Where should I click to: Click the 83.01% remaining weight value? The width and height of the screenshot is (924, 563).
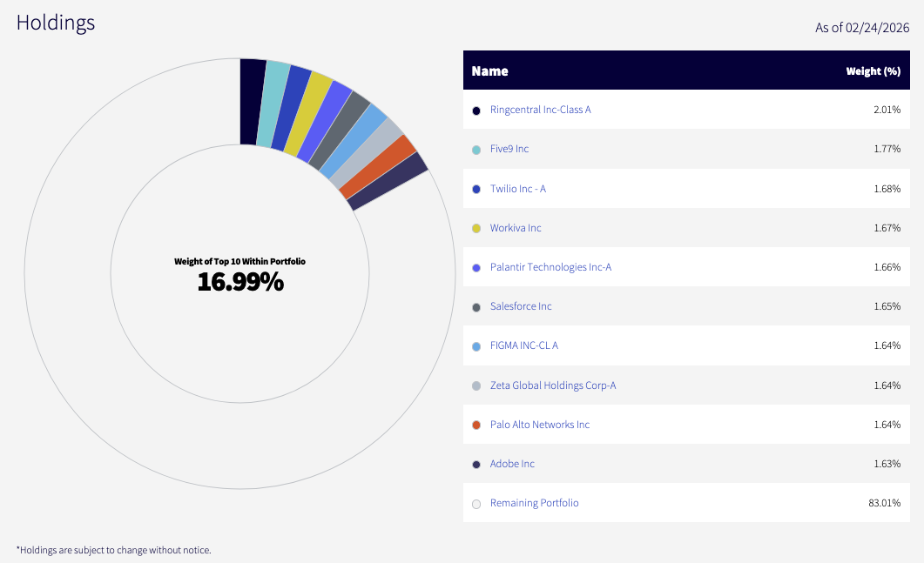click(x=885, y=503)
